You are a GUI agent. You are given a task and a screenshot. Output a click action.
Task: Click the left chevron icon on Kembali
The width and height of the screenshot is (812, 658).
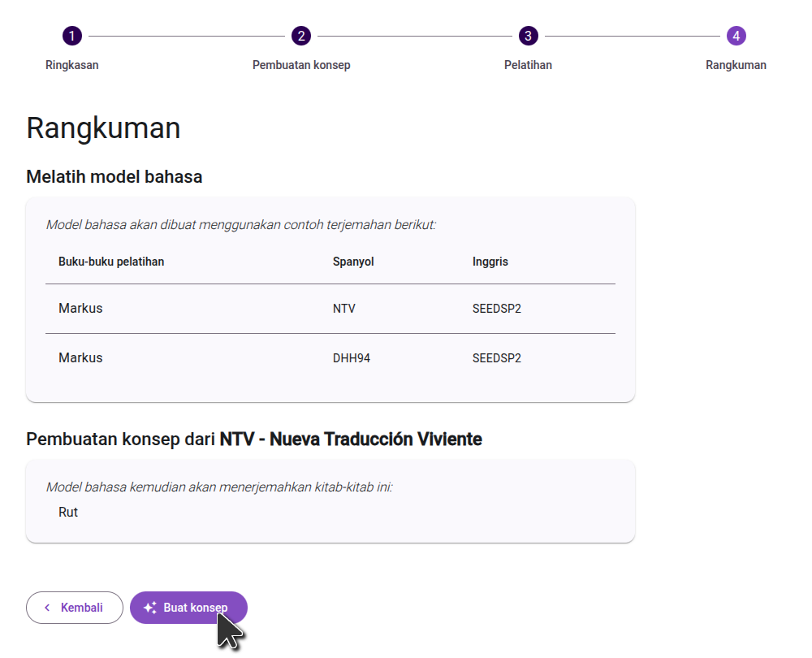(47, 608)
